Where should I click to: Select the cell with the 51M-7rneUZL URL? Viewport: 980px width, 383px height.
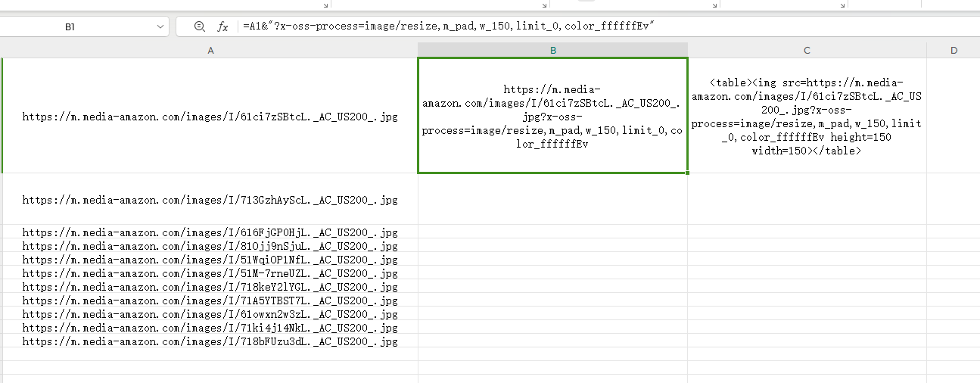click(210, 272)
